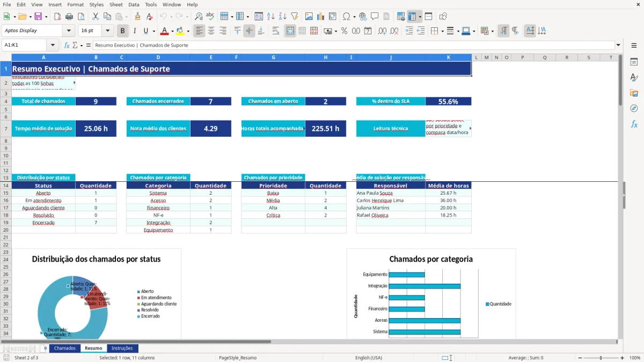Click the Save document icon
The width and height of the screenshot is (644, 362).
38,17
